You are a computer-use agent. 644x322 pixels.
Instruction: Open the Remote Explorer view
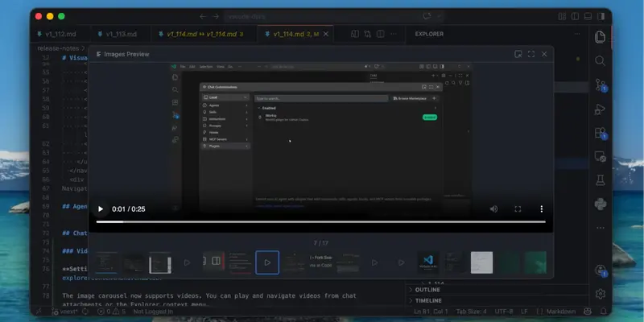click(x=600, y=157)
